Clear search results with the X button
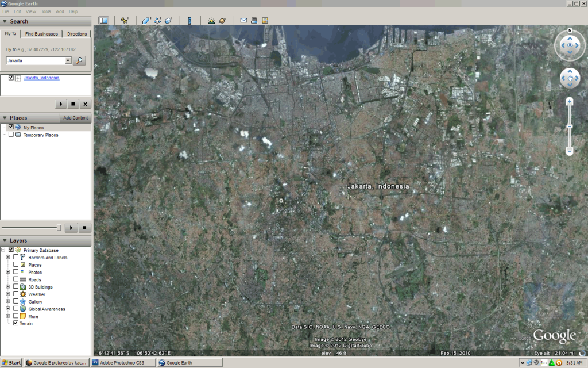The height and width of the screenshot is (368, 588). [x=85, y=104]
